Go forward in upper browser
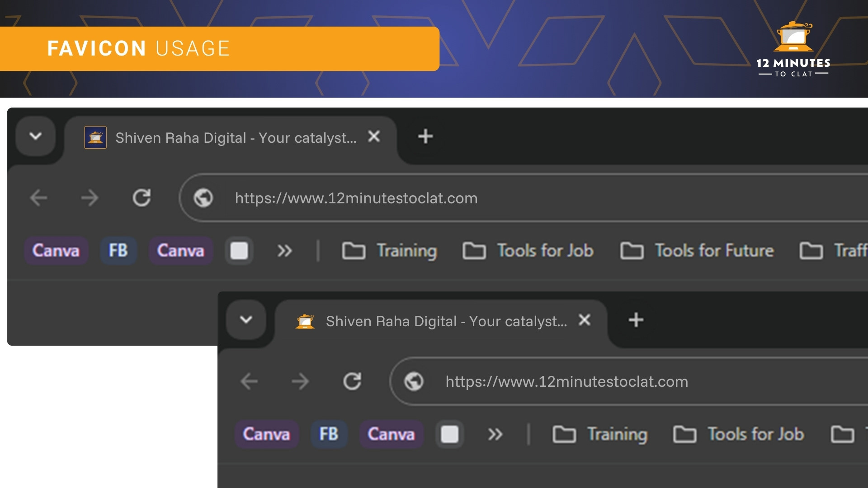 [x=90, y=198]
